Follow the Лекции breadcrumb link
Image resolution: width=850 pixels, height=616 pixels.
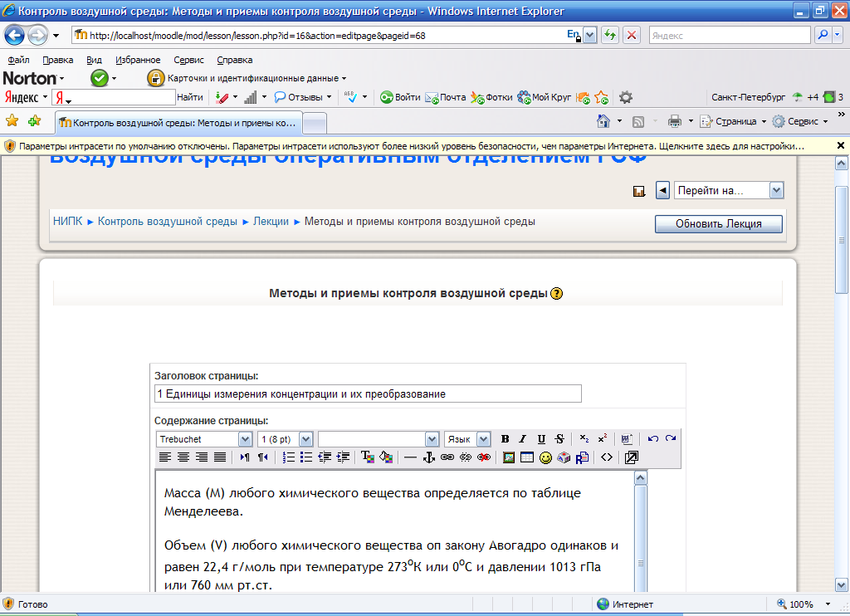pyautogui.click(x=271, y=221)
